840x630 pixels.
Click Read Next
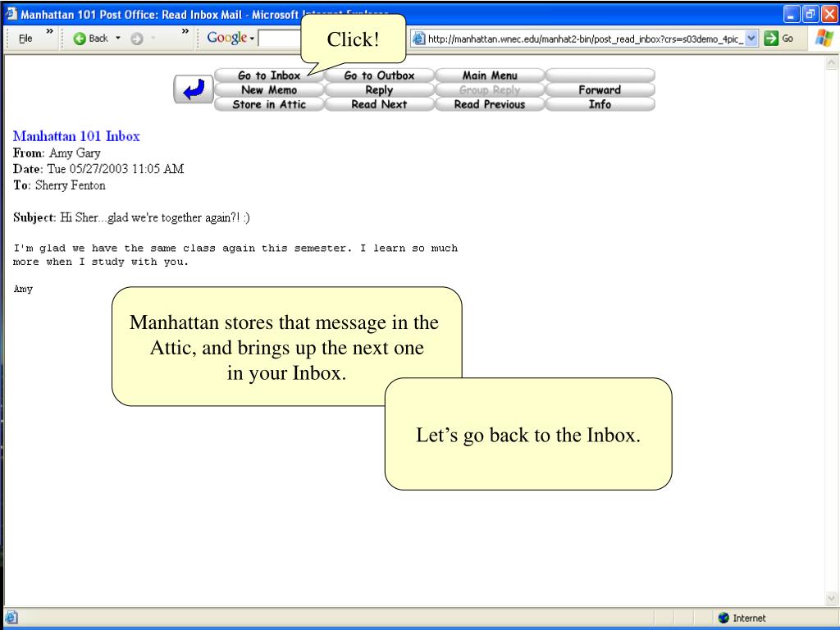379,104
